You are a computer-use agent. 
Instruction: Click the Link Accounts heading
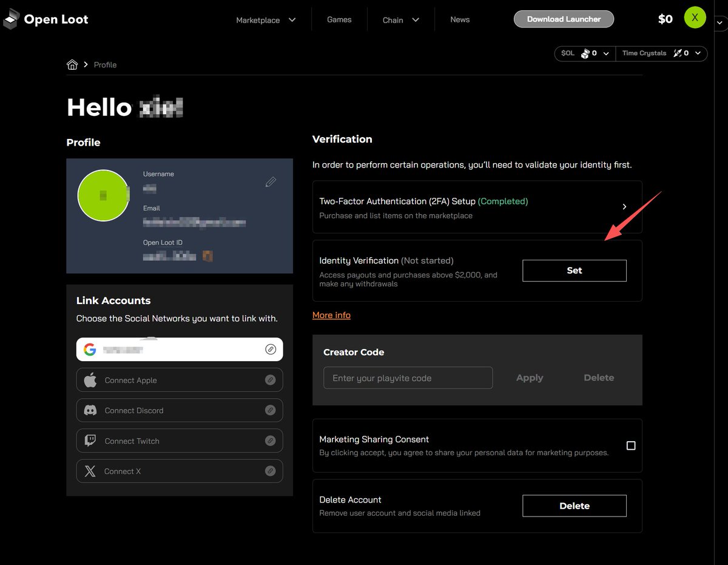[113, 300]
